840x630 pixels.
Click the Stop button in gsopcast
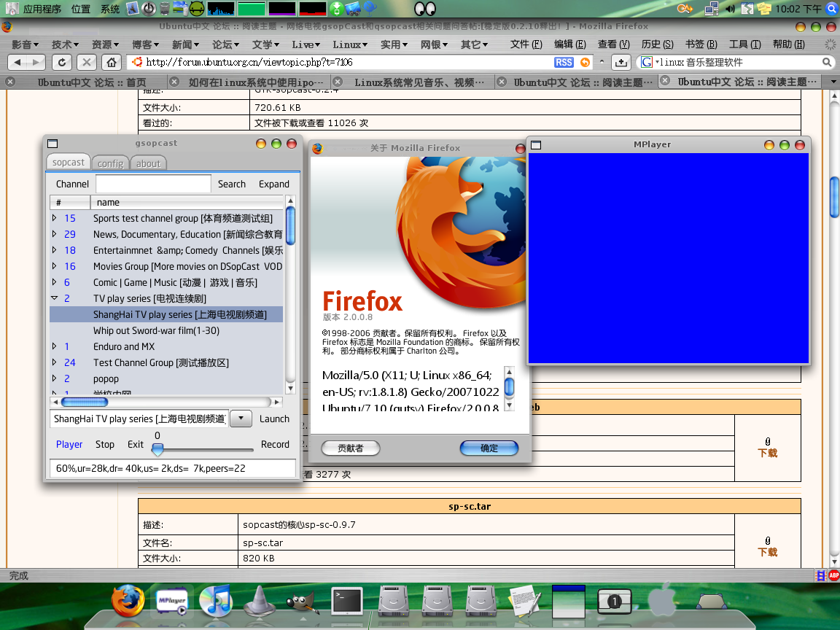click(x=104, y=444)
